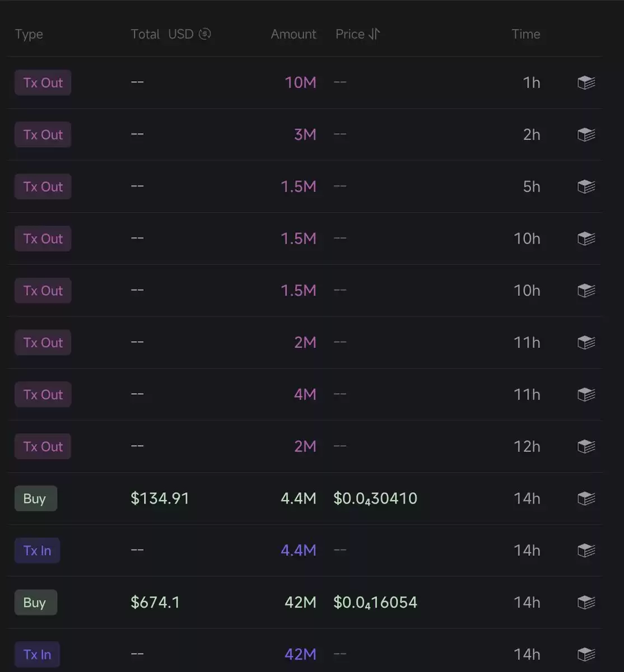
Task: Open explorer icon for $674.1 Buy row
Action: (586, 603)
